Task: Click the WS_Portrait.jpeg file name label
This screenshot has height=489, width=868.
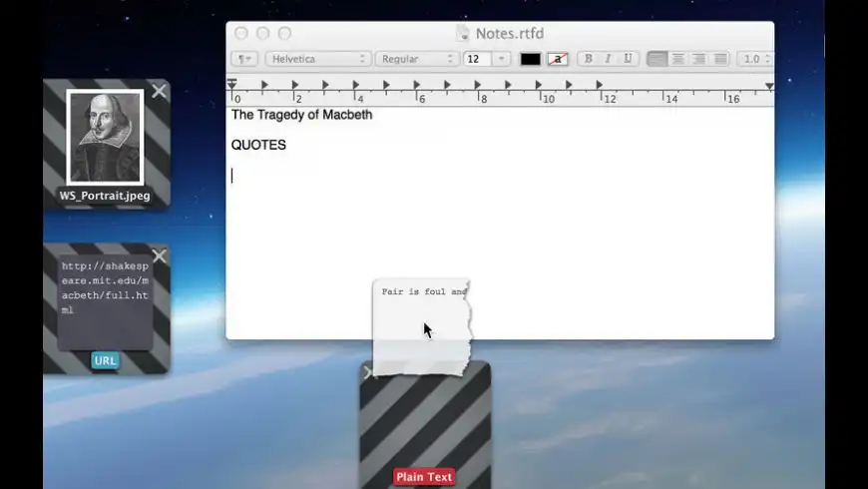Action: click(105, 196)
